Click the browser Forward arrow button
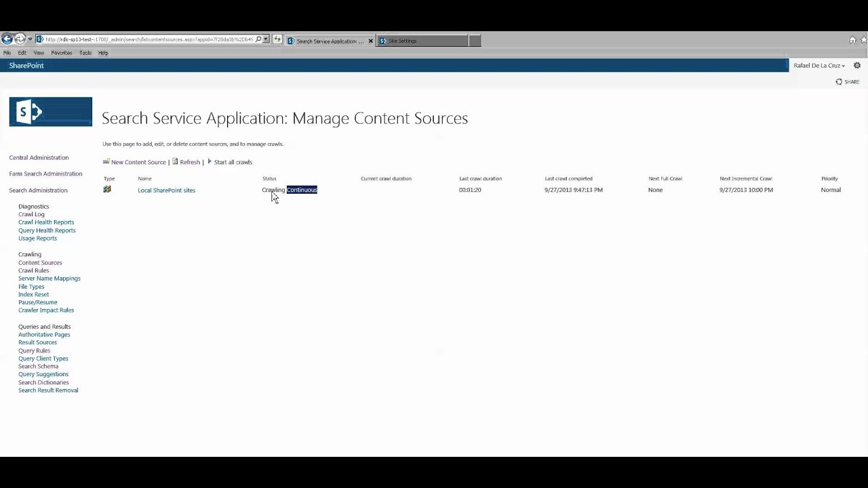Image resolution: width=868 pixels, height=488 pixels. [x=20, y=39]
